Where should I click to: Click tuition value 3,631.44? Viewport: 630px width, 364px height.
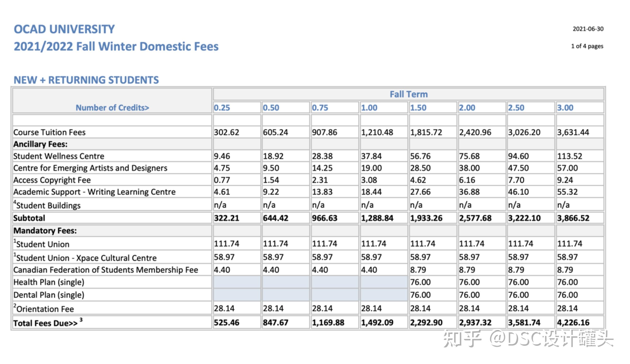point(573,132)
